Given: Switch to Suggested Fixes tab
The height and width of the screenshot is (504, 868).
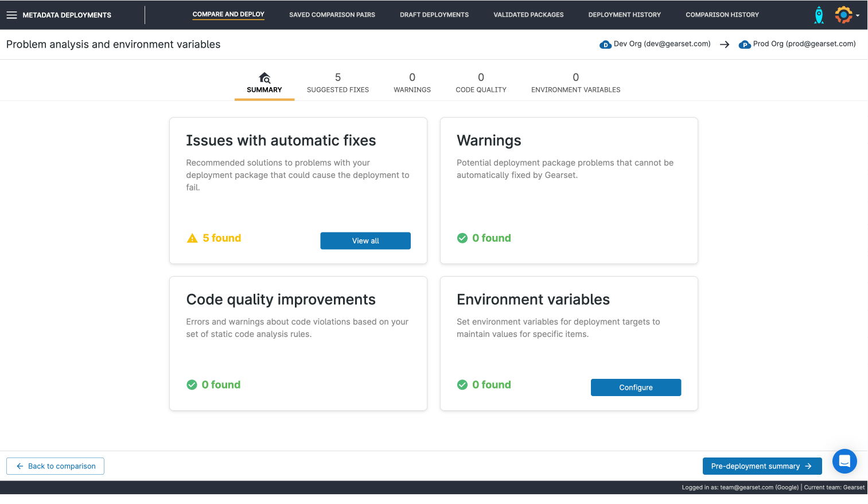Looking at the screenshot, I should [337, 83].
